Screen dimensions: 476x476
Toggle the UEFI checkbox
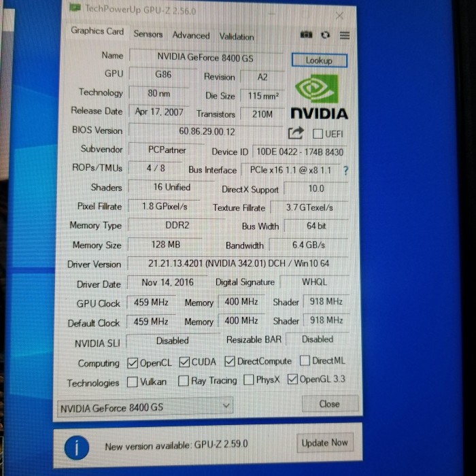pyautogui.click(x=318, y=134)
